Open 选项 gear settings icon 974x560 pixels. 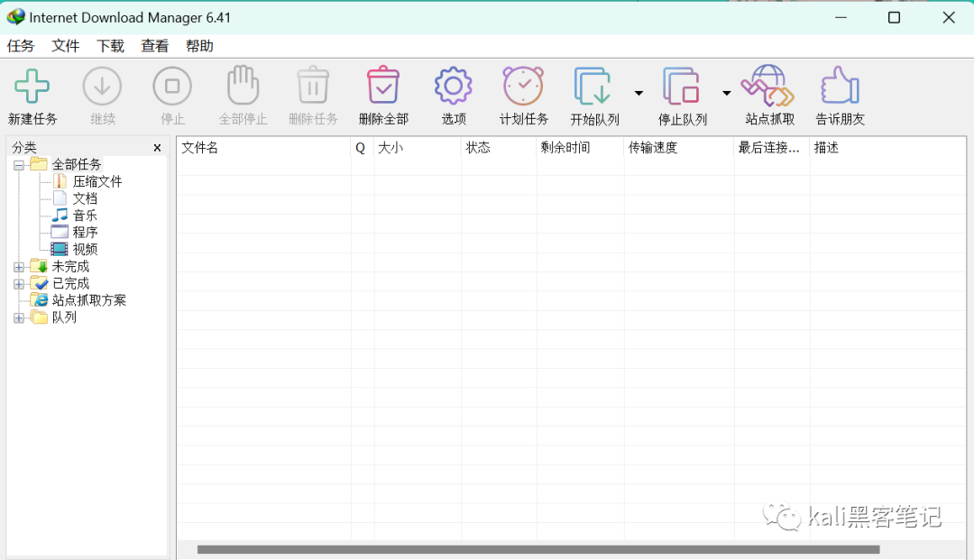[x=454, y=86]
